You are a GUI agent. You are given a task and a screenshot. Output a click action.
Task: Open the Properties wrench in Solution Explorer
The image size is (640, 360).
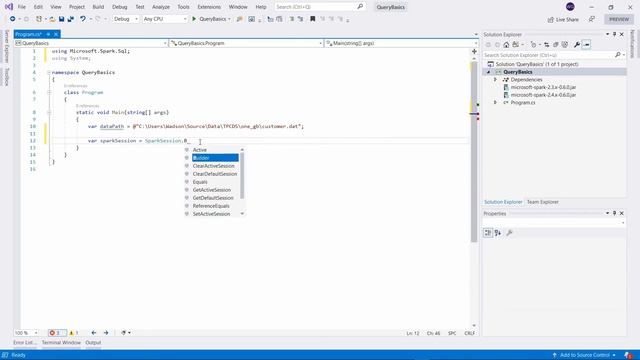[x=577, y=44]
